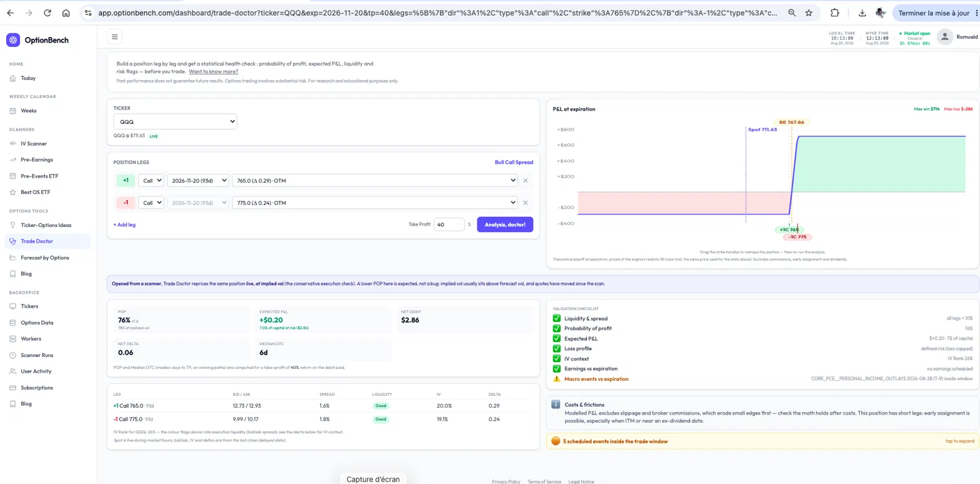
Task: Open the 765.0 strike dropdown
Action: click(374, 181)
